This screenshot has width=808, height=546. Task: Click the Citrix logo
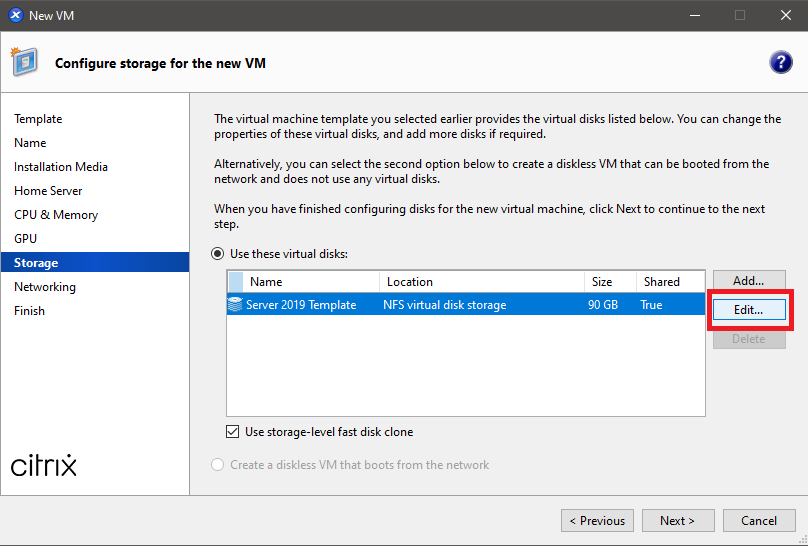(x=44, y=465)
